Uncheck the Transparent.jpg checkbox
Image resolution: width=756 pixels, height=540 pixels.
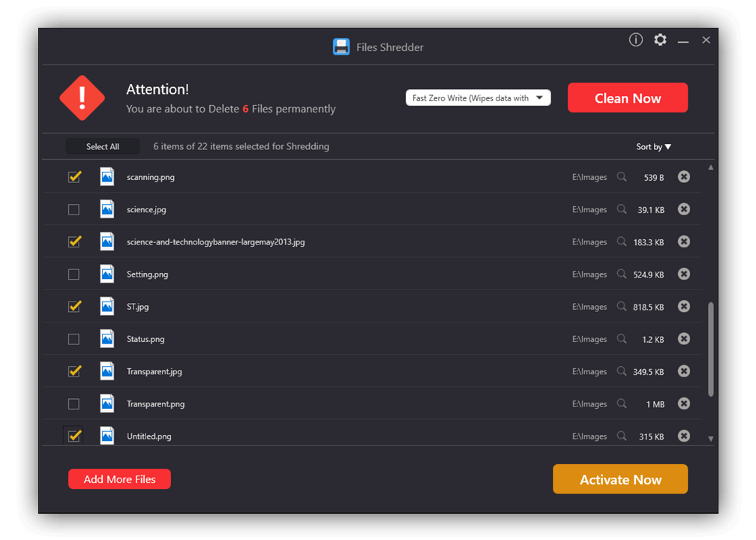coord(73,371)
